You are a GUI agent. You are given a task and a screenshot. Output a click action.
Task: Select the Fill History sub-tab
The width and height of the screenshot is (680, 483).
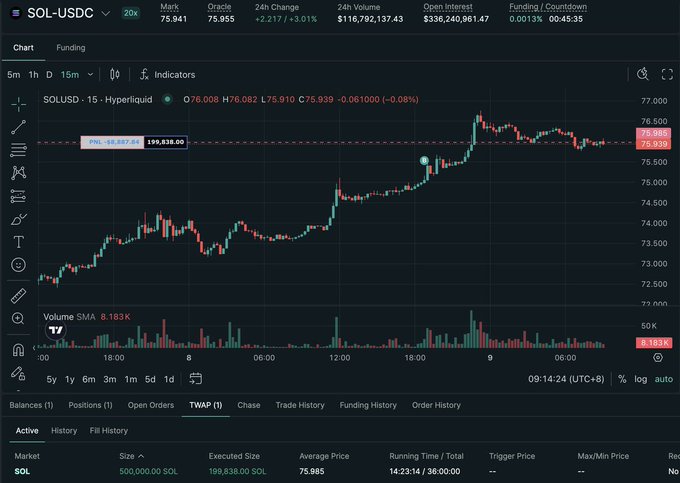(109, 431)
